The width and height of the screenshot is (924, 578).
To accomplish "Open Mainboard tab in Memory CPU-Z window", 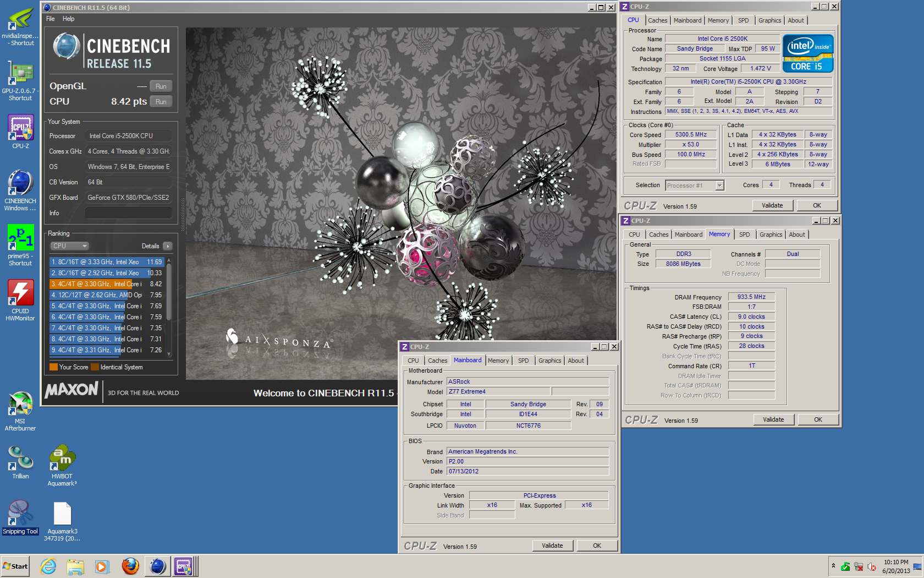I will tap(689, 235).
